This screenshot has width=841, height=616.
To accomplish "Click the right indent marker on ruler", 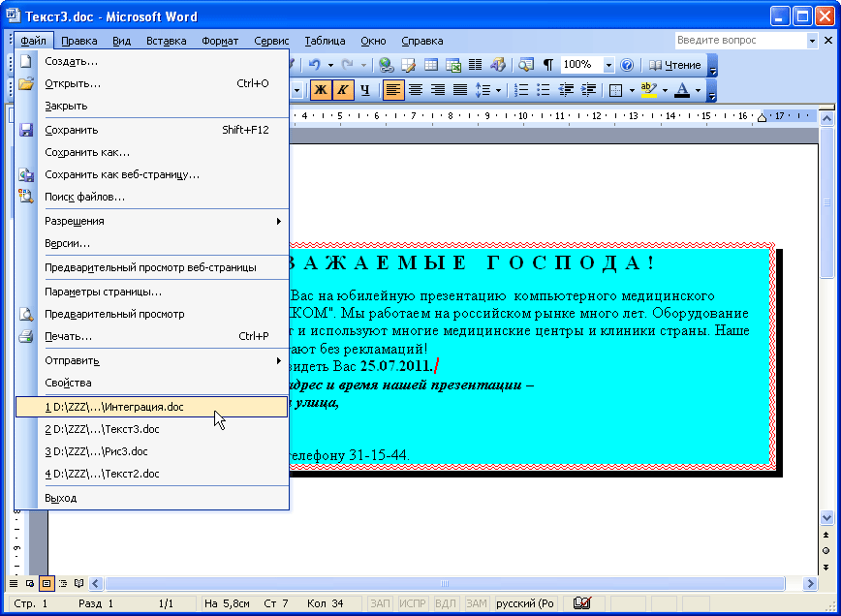I will (763, 118).
